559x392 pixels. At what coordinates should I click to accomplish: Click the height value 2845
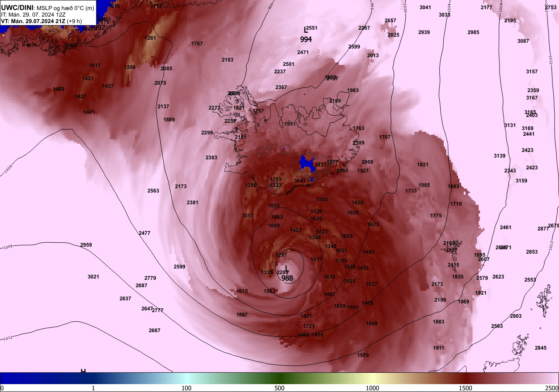[541, 348]
